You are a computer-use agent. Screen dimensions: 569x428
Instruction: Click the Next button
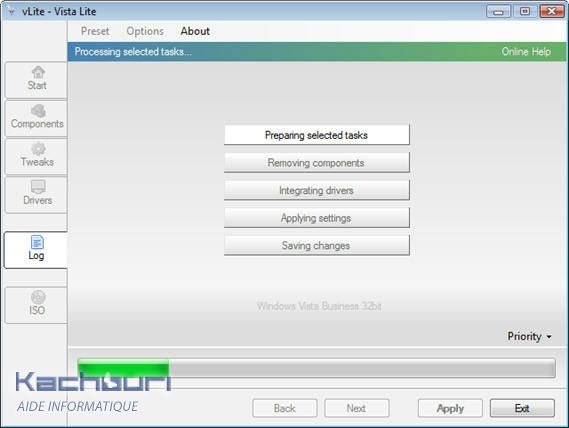[356, 408]
